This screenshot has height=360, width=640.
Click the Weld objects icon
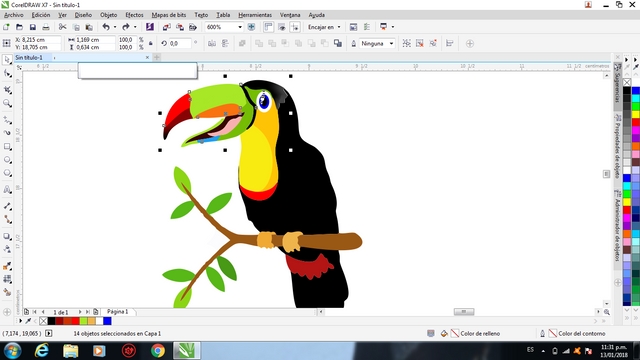259,43
